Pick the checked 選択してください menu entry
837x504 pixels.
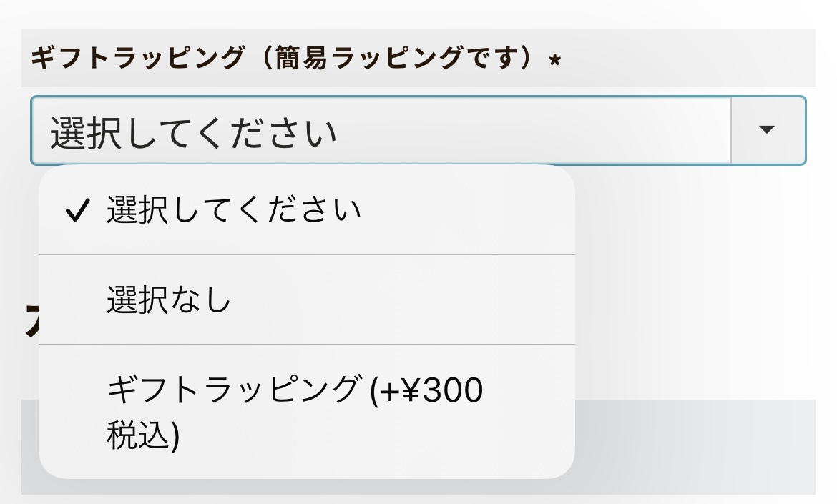(x=233, y=210)
